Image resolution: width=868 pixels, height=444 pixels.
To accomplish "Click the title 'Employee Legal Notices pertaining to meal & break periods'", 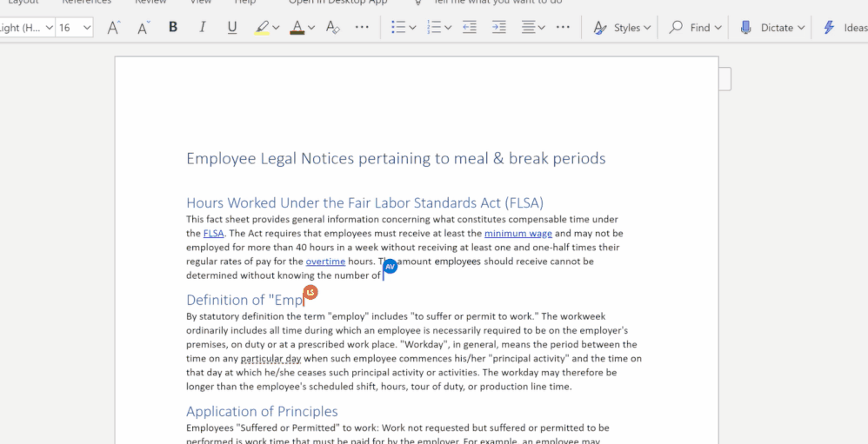I will coord(396,159).
